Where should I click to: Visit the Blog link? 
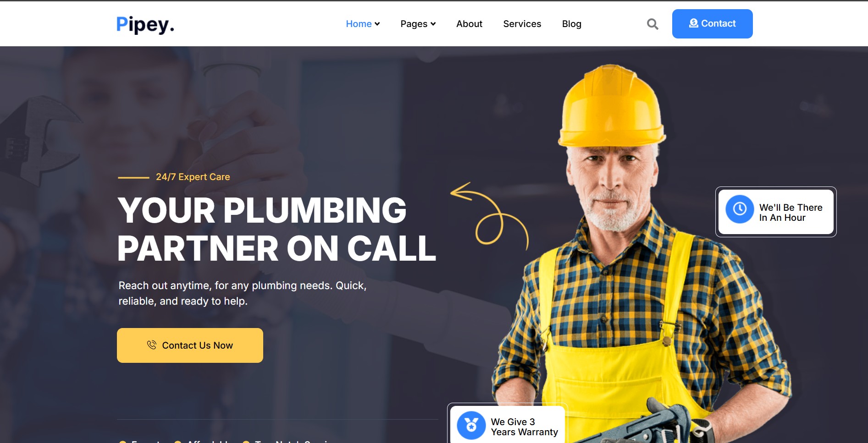tap(572, 24)
